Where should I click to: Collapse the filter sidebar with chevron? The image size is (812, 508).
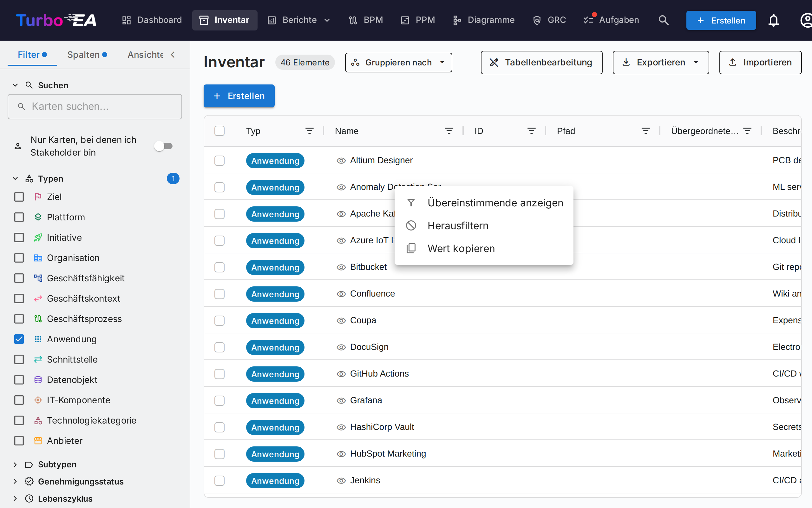pos(173,54)
